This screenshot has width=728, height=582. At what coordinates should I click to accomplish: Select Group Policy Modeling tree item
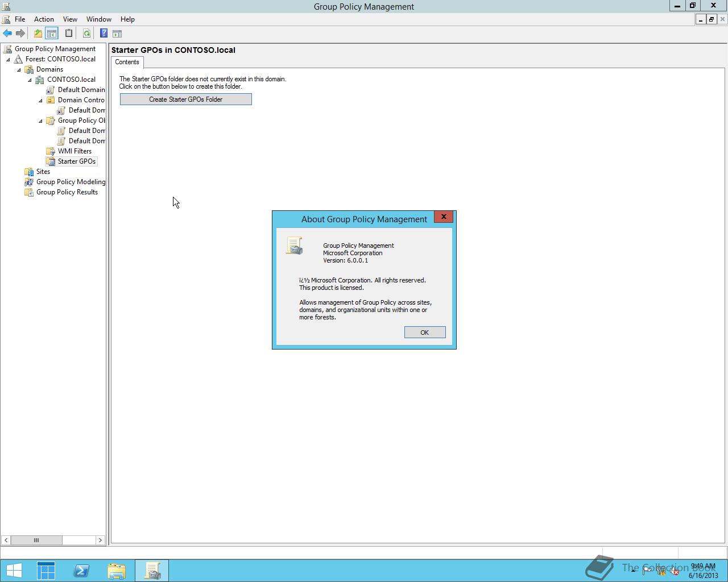point(71,182)
